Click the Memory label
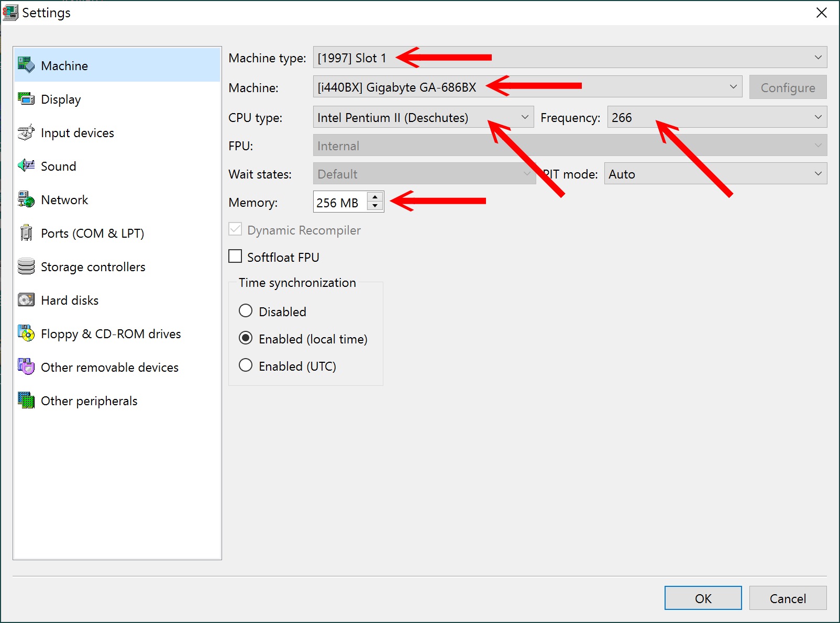This screenshot has height=623, width=840. pyautogui.click(x=253, y=203)
